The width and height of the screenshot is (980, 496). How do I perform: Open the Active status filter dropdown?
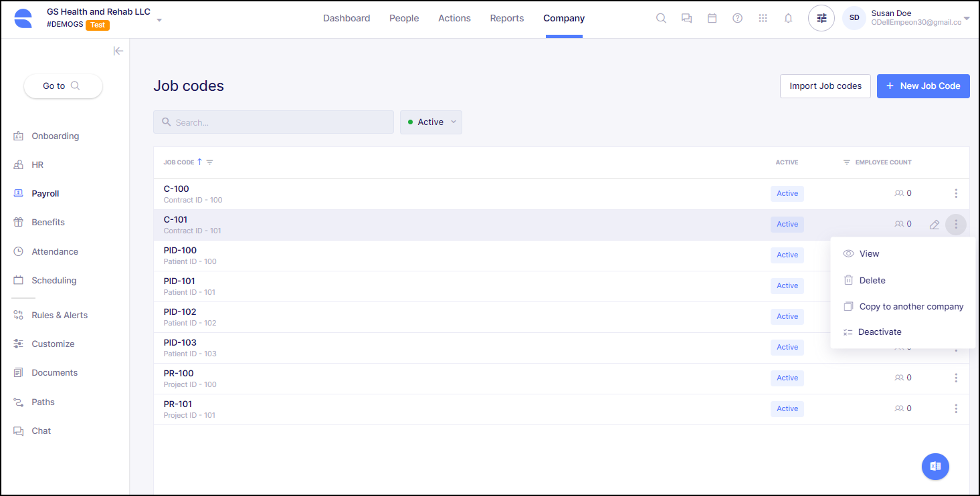point(431,122)
